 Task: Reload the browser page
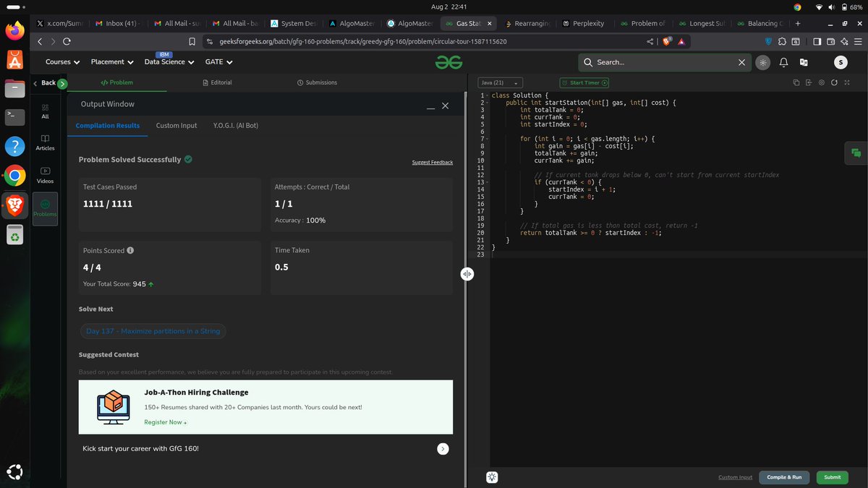click(x=67, y=41)
